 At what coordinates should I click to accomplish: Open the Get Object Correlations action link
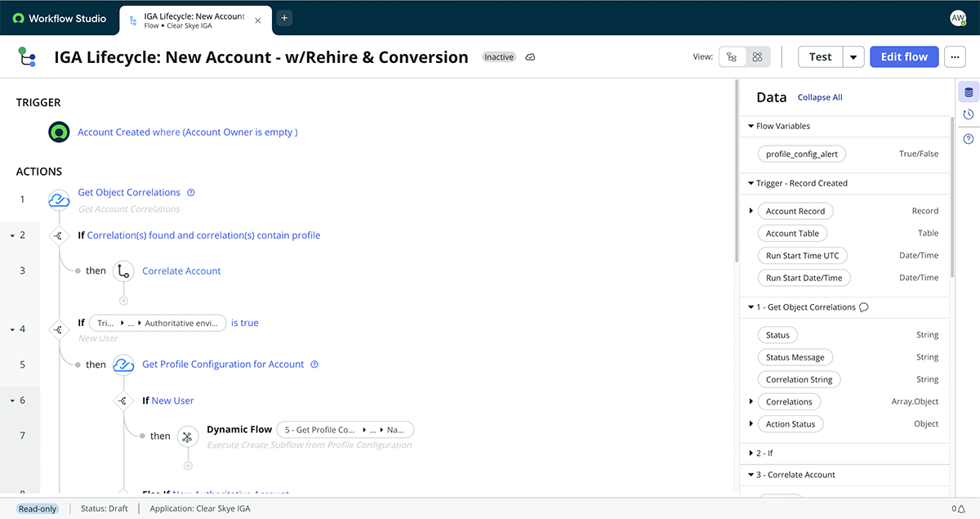pos(129,193)
